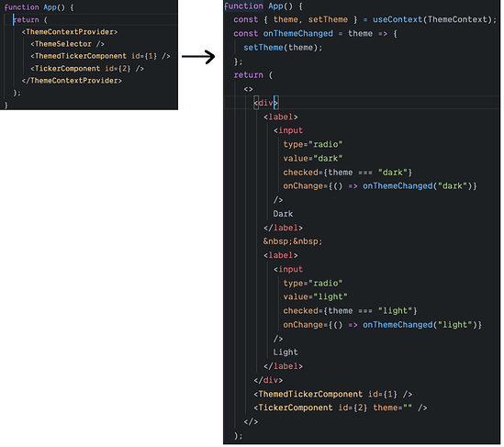Click the closing div tag
This screenshot has height=447, width=504.
(268, 380)
